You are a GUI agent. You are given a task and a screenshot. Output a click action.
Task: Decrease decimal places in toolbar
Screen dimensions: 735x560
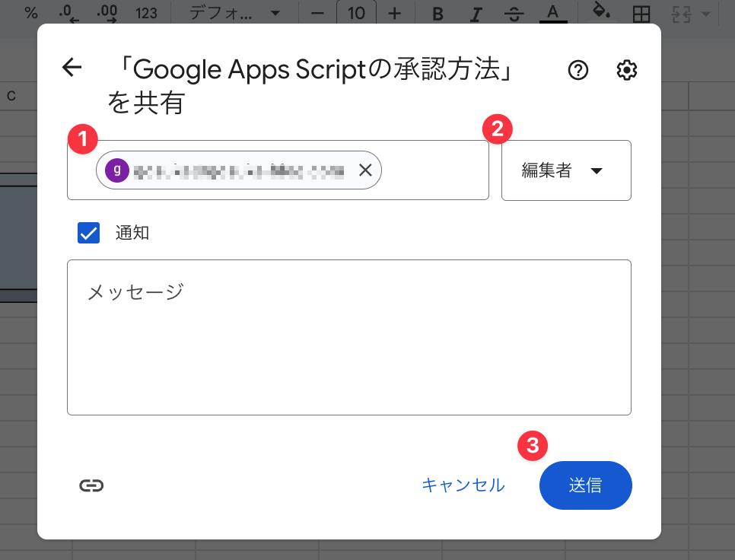tap(69, 13)
